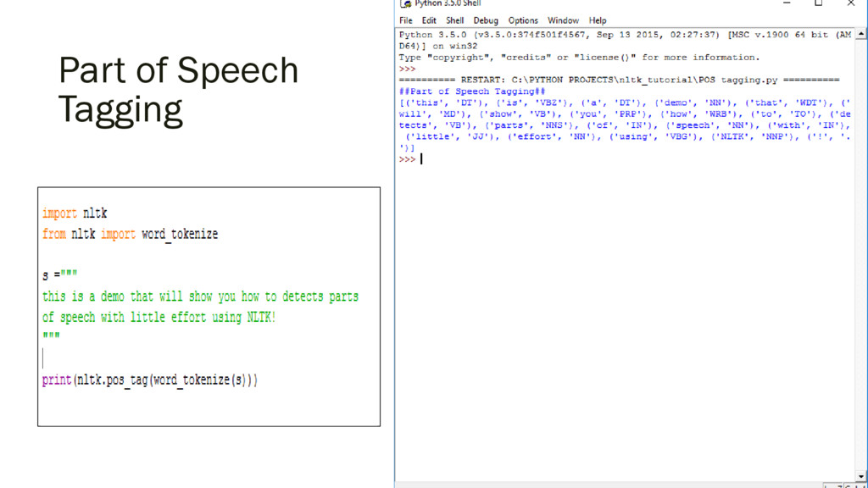Click the ('NLTK', 'NNP') tuple in output

(x=753, y=136)
